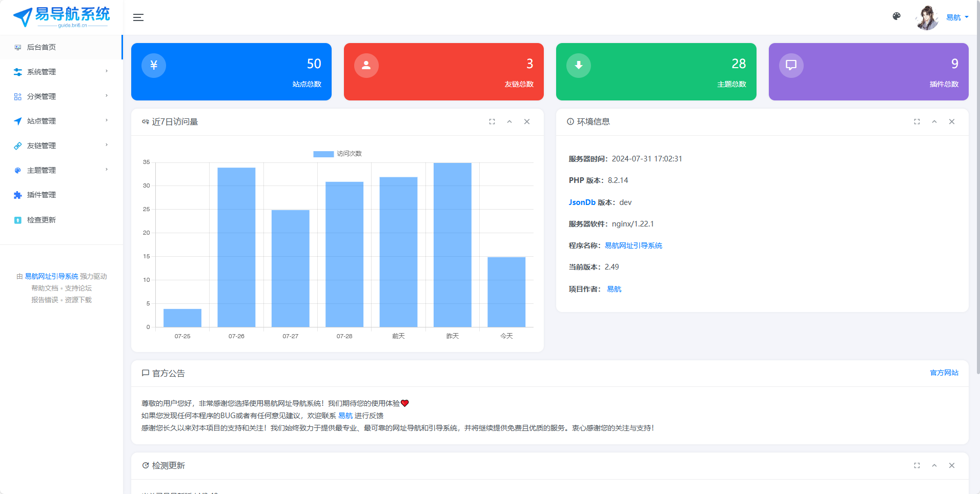The height and width of the screenshot is (494, 980).
Task: Select the 友链总数 value 3
Action: [530, 64]
